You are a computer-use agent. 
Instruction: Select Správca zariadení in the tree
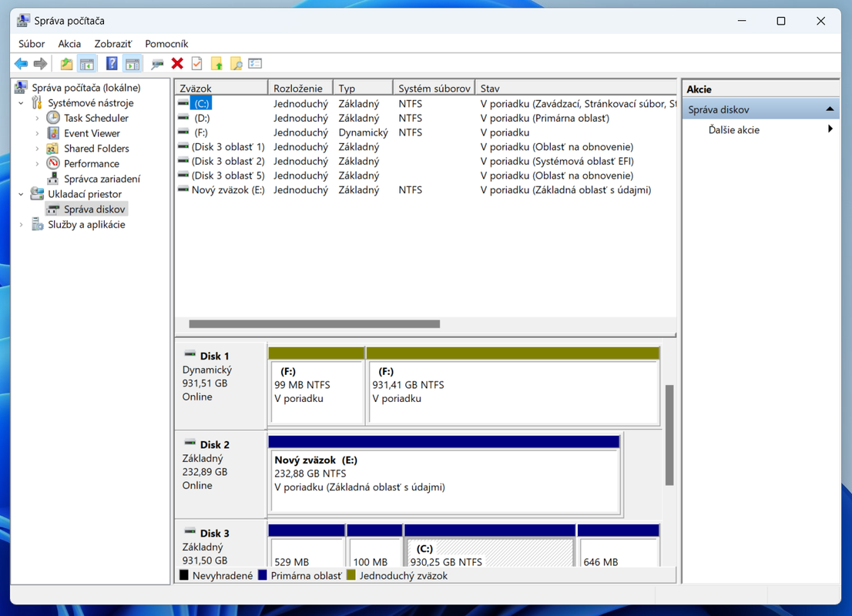(102, 179)
